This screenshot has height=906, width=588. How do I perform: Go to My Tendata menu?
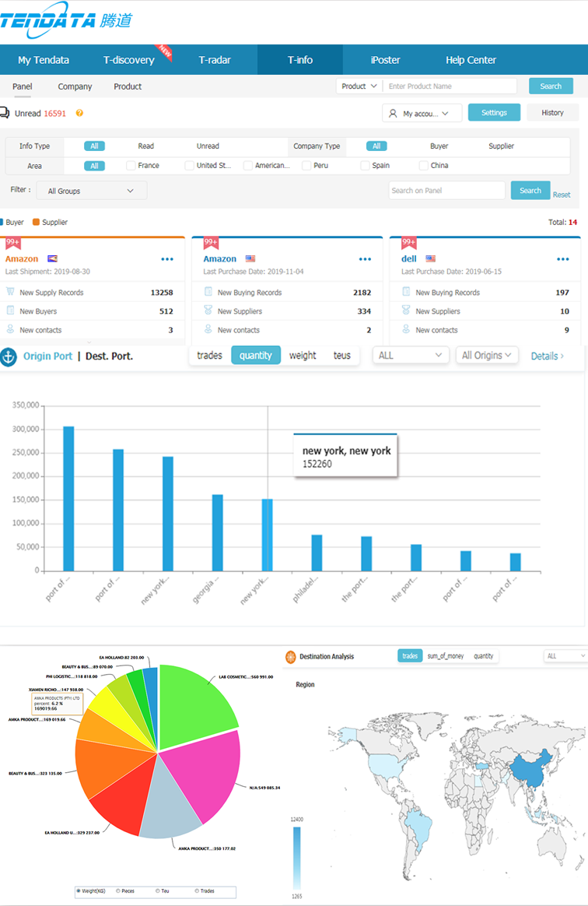pyautogui.click(x=44, y=60)
